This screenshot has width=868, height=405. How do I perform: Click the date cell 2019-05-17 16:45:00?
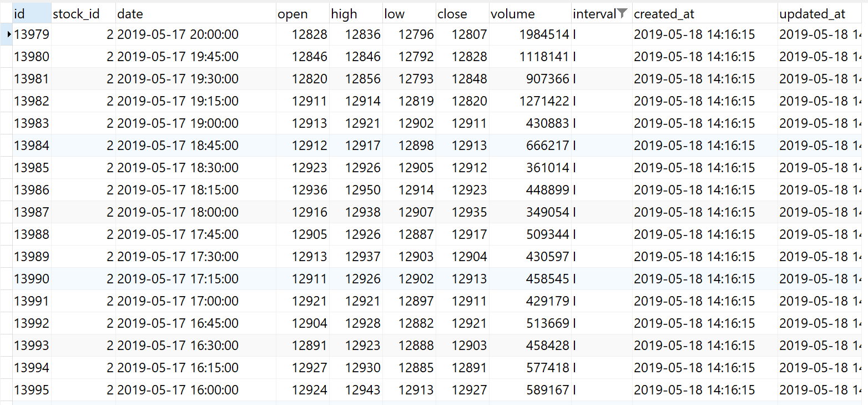(x=196, y=323)
